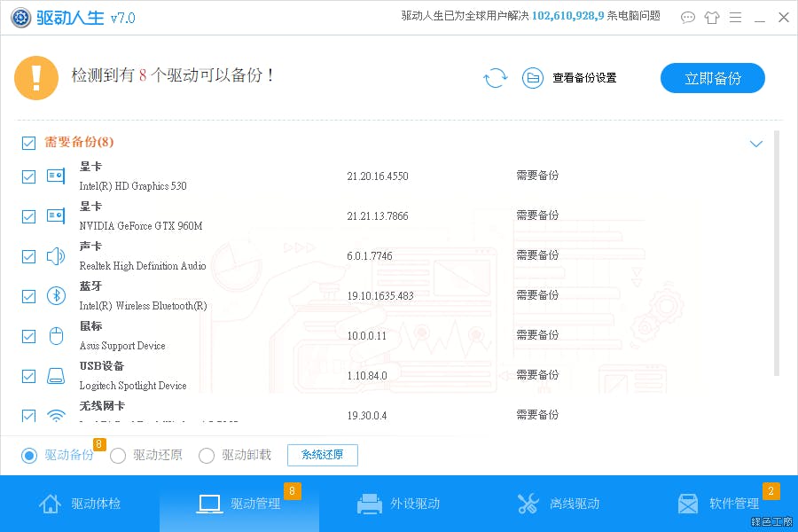
Task: Collapse the 需要备份 section with the chevron
Action: [756, 144]
